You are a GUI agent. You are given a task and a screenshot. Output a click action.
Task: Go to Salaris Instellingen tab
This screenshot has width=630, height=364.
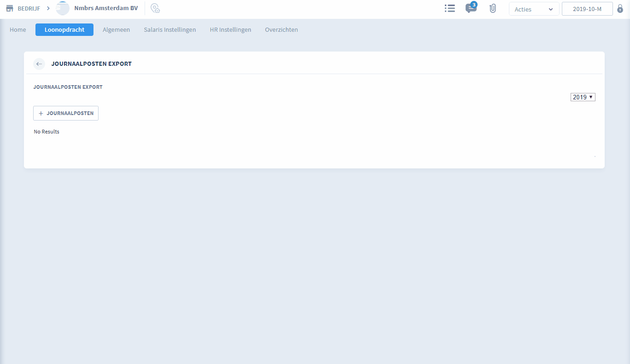click(169, 29)
